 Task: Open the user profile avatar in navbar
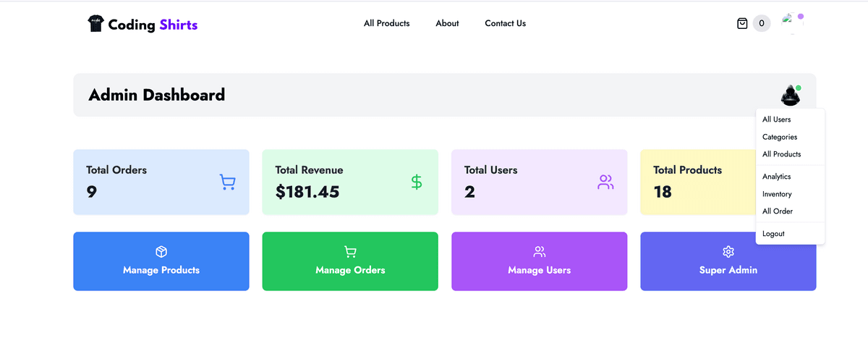pyautogui.click(x=791, y=23)
